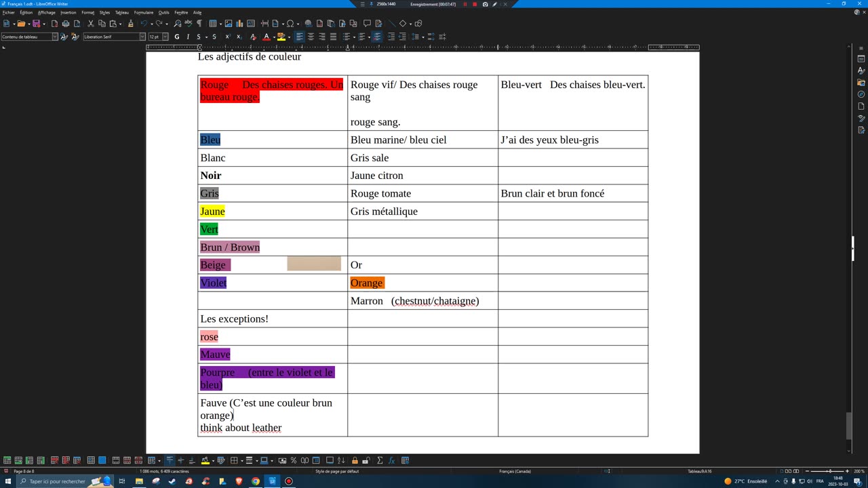Open the Édition menu
This screenshot has width=868, height=488.
click(26, 12)
